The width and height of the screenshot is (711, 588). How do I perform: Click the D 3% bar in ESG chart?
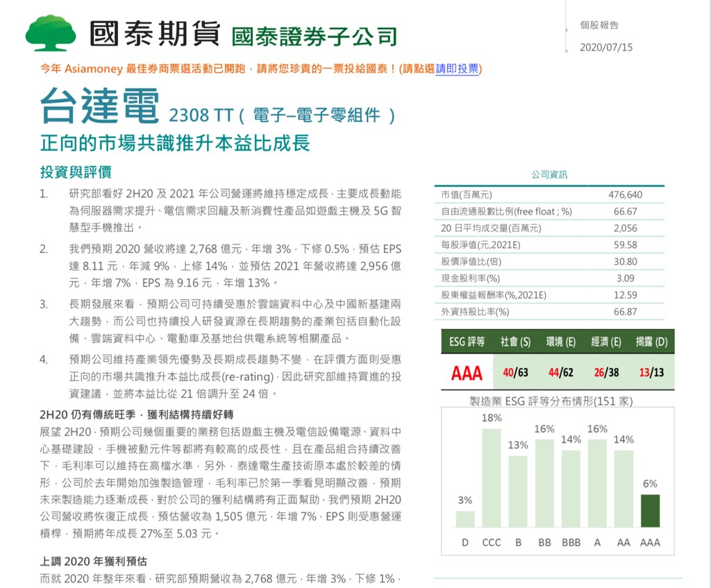click(x=465, y=519)
